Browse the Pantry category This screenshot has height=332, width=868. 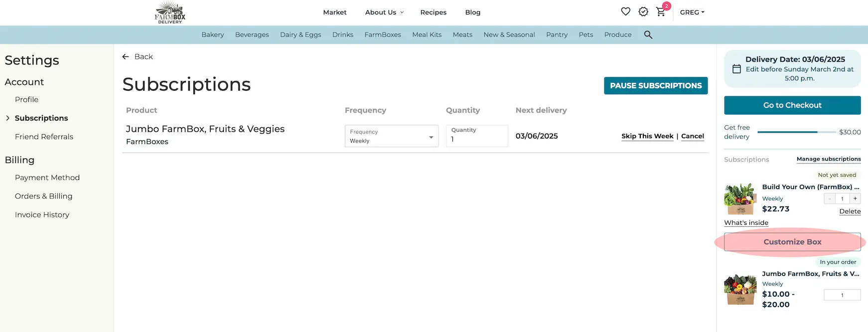point(557,35)
